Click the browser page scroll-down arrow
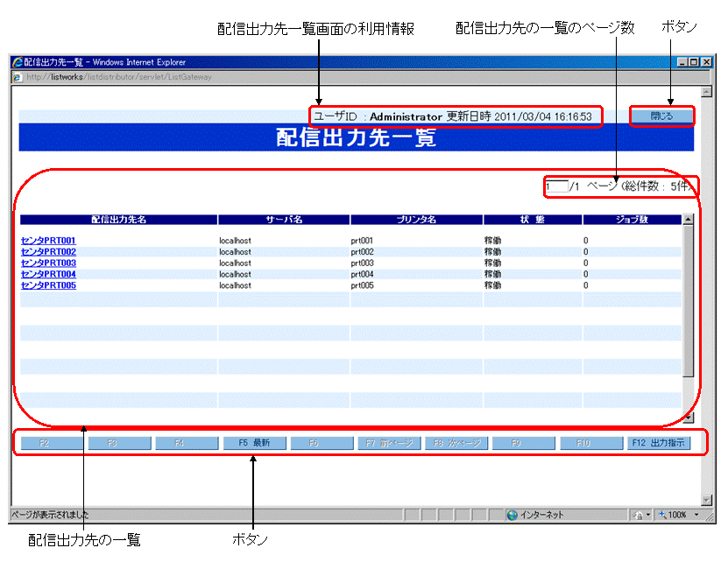Image resolution: width=728 pixels, height=562 pixels. [x=706, y=500]
